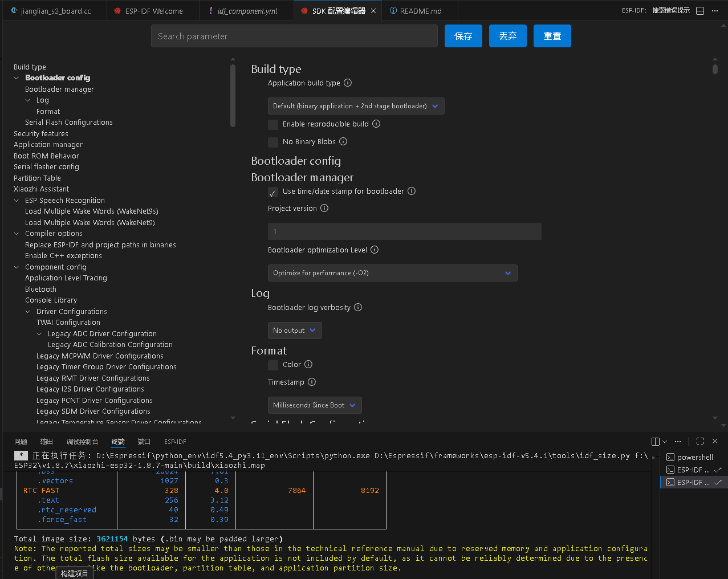The image size is (728, 579).
Task: Open idf_component.yml tab
Action: pyautogui.click(x=247, y=11)
